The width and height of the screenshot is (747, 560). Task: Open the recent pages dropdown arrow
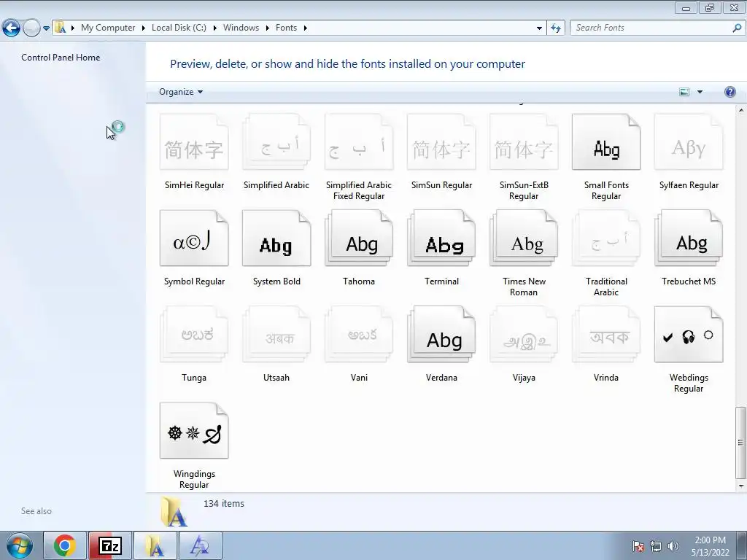tap(46, 28)
